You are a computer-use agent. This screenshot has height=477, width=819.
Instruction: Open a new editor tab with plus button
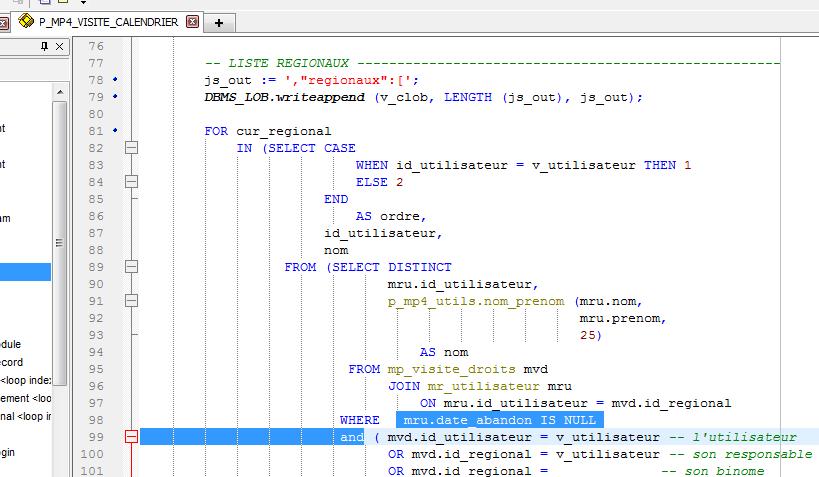(219, 22)
